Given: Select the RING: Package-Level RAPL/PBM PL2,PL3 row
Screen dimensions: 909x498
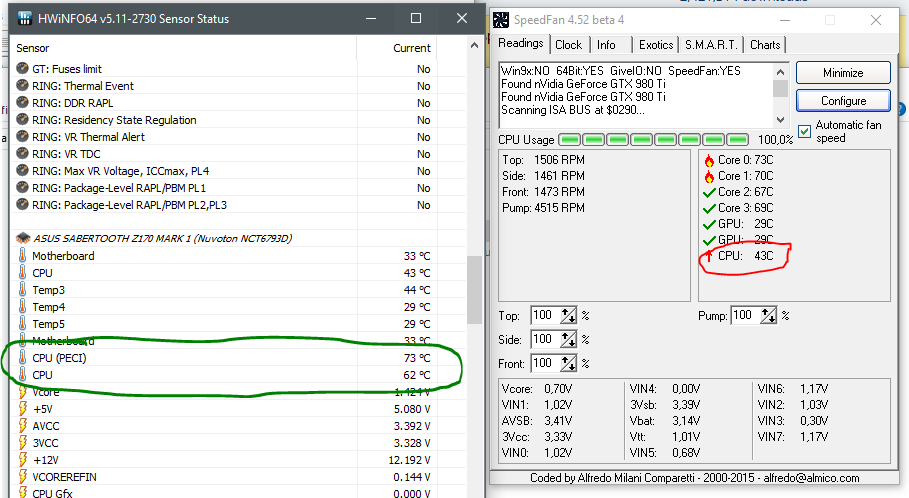Looking at the screenshot, I should coord(239,205).
